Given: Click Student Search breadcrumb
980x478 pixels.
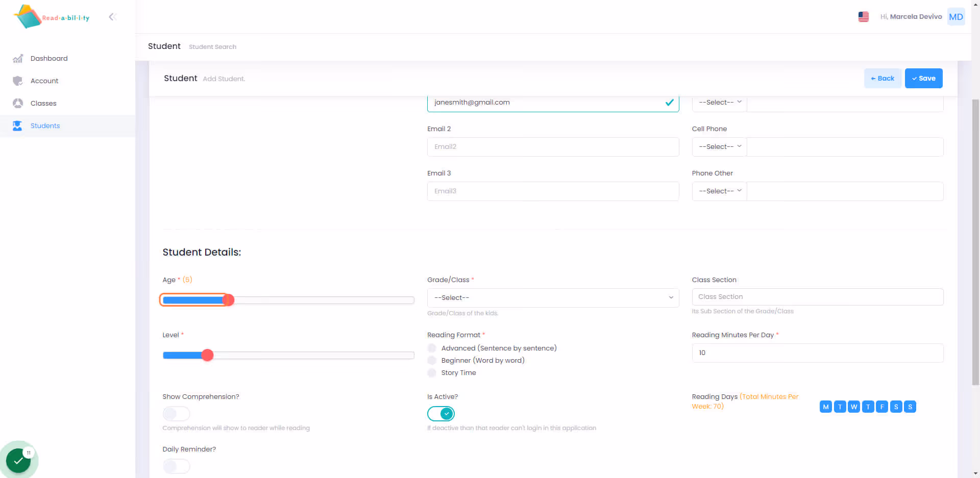Looking at the screenshot, I should 212,47.
